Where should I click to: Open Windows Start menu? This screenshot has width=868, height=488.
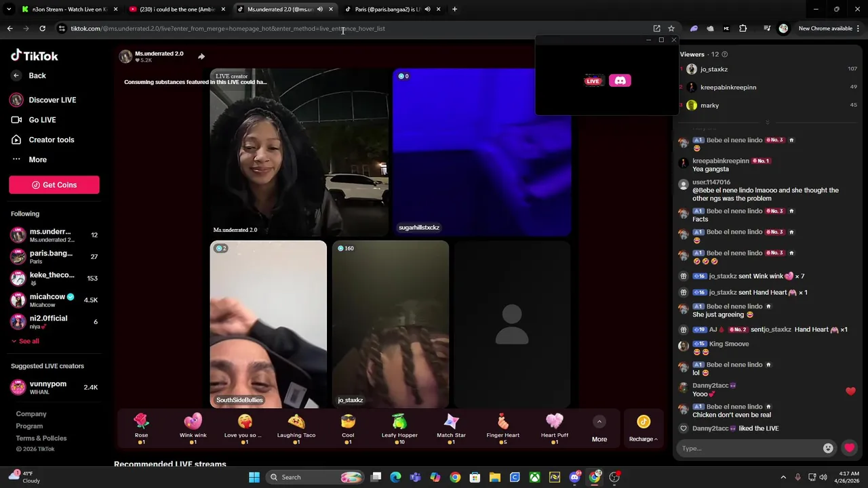[x=254, y=477]
